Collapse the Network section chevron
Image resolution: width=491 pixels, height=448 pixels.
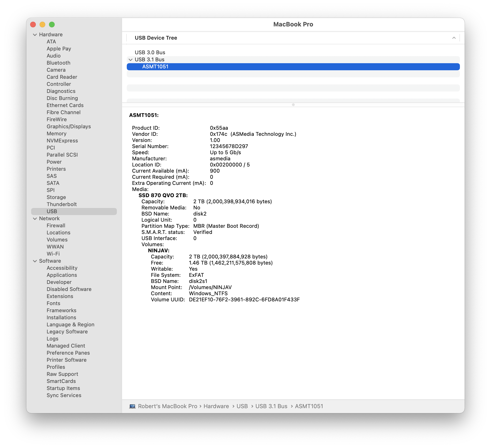click(35, 219)
